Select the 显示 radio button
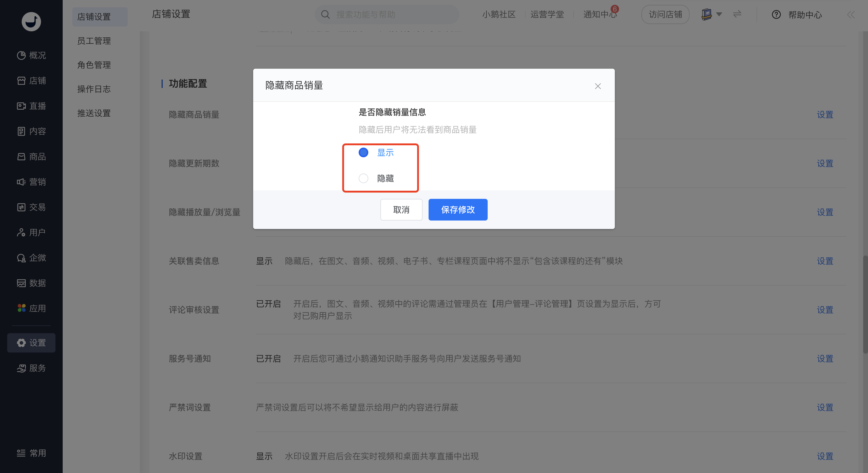868x473 pixels. point(363,153)
